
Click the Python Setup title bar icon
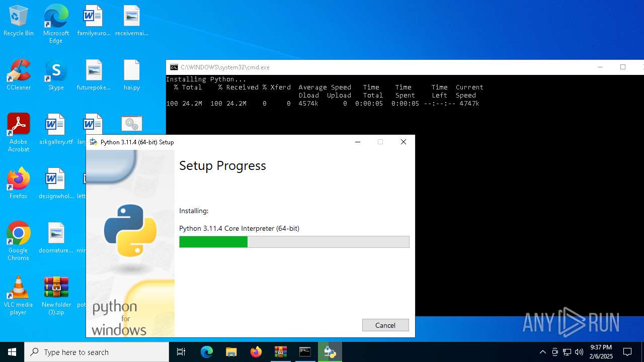(93, 142)
